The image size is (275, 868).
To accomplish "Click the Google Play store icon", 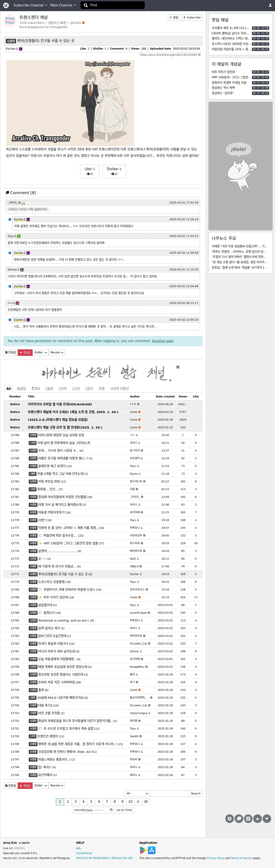I will [143, 850].
